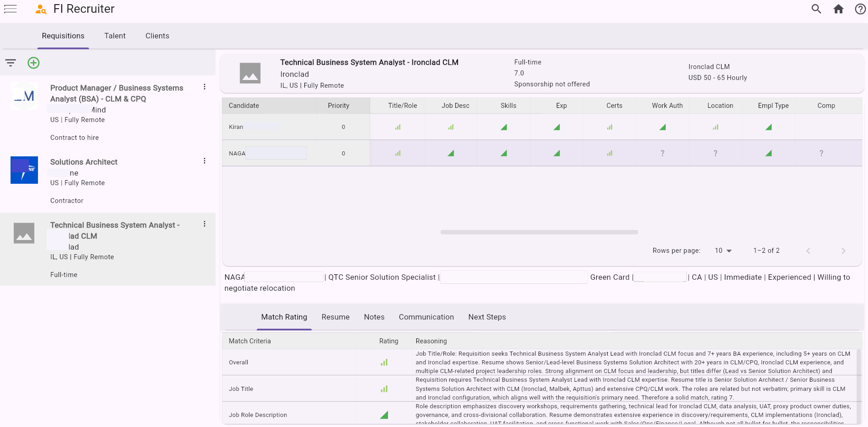Click Product Manager requisition logo thumbnail
Screen dimensions: 868x427
coord(24,96)
